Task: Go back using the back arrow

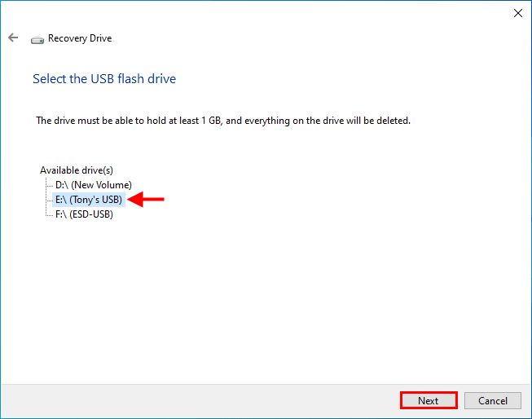Action: [13, 37]
